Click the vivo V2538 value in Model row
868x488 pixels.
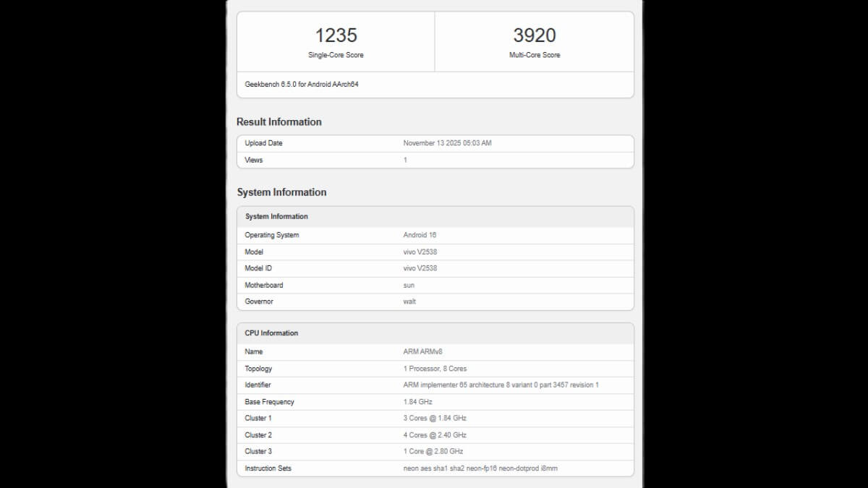[420, 252]
